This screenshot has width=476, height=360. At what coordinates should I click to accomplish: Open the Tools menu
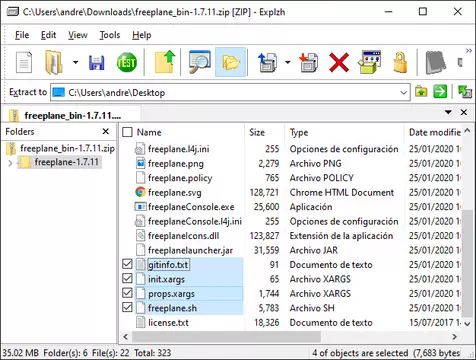[110, 35]
